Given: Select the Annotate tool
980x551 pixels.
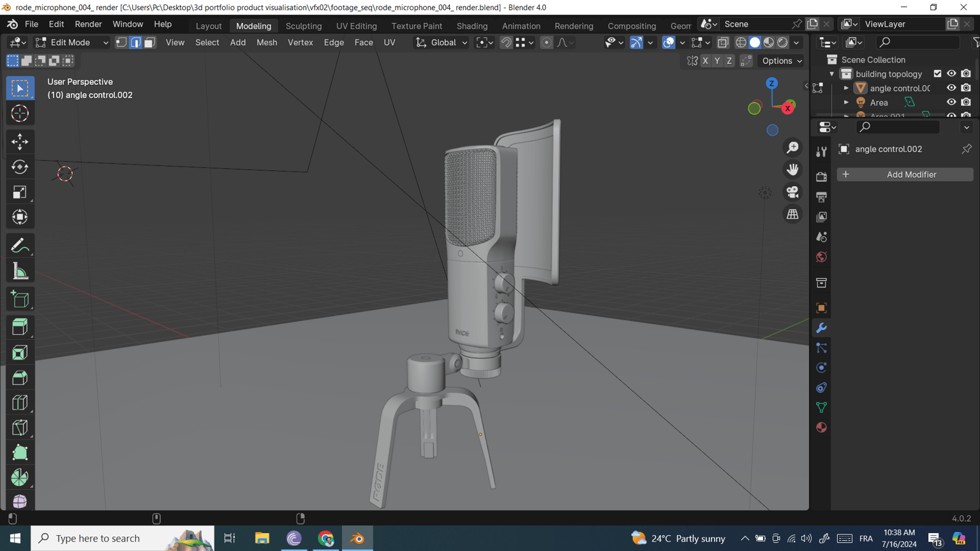Looking at the screenshot, I should click(x=20, y=246).
